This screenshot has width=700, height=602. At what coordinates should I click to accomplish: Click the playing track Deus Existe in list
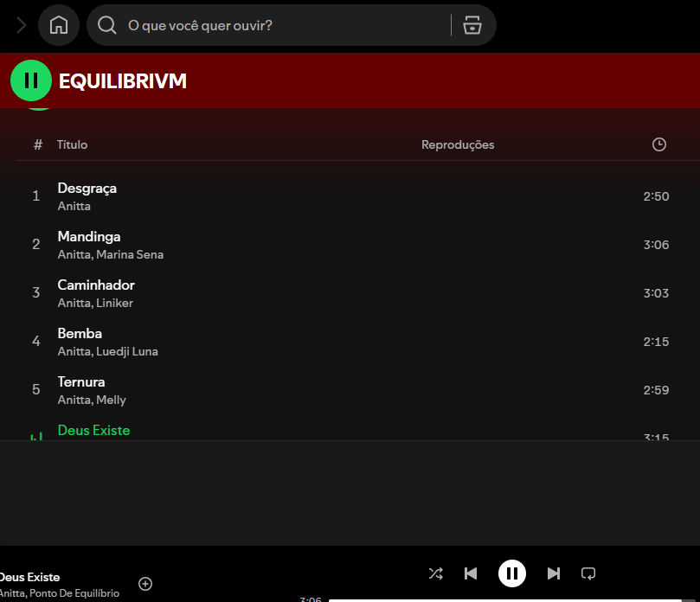tap(93, 430)
